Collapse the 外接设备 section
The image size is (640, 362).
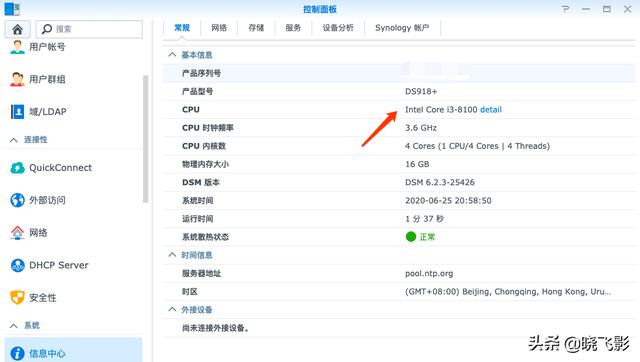pos(172,310)
